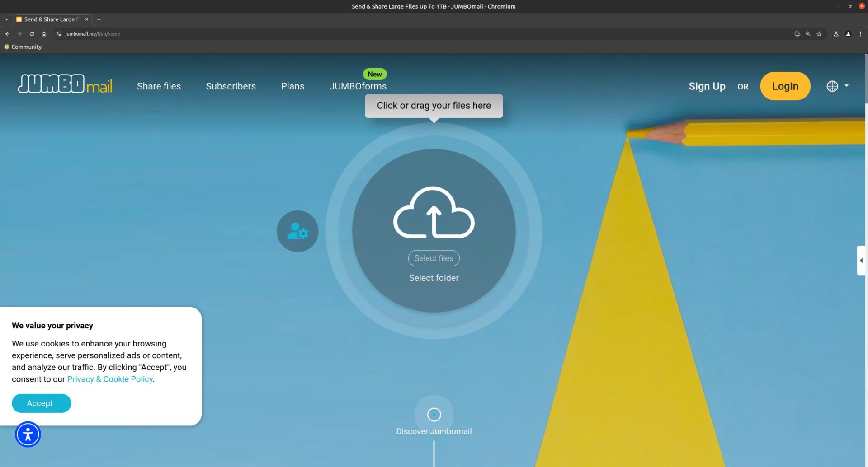The image size is (868, 467).
Task: Click the Discover Jumbomail circle icon
Action: click(x=434, y=414)
